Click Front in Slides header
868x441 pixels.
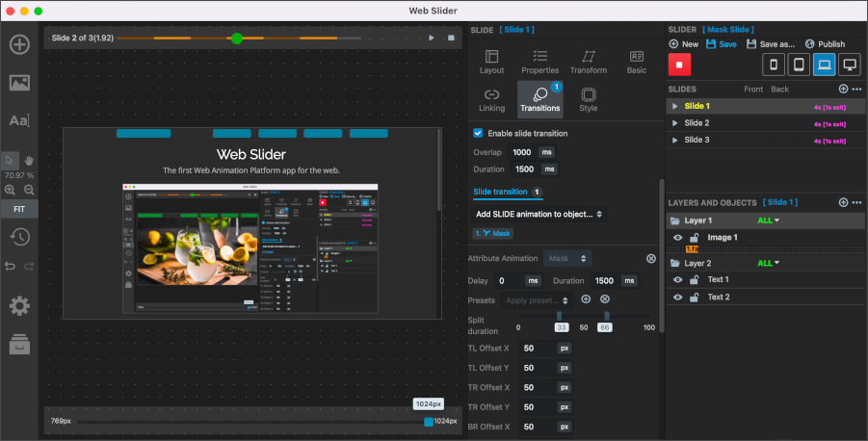coord(752,90)
